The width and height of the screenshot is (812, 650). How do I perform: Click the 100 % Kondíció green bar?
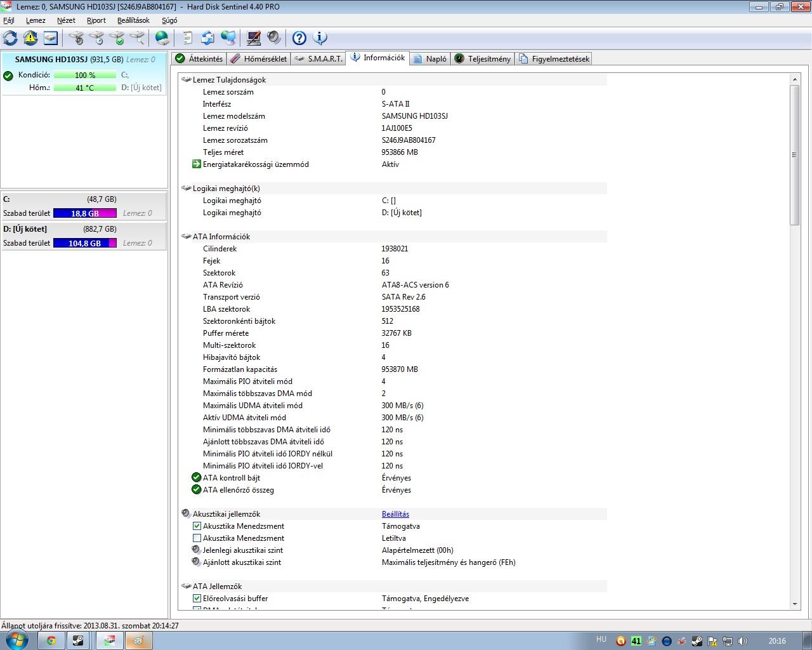tap(85, 75)
